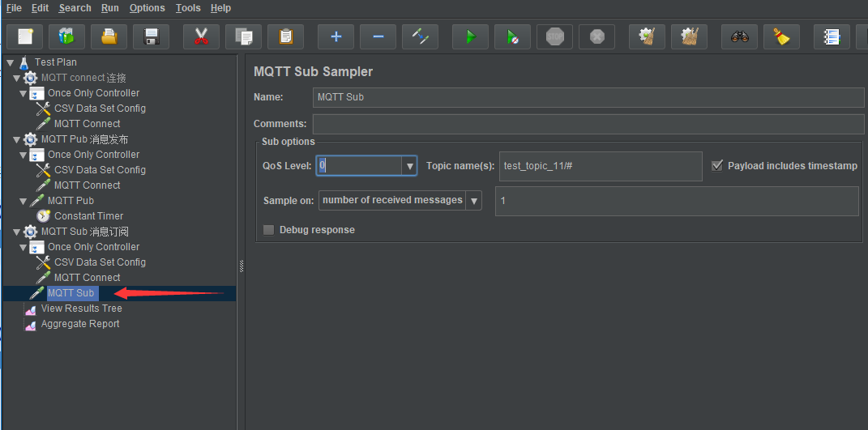The image size is (868, 430).
Task: Click the Open file folder icon
Action: click(109, 37)
